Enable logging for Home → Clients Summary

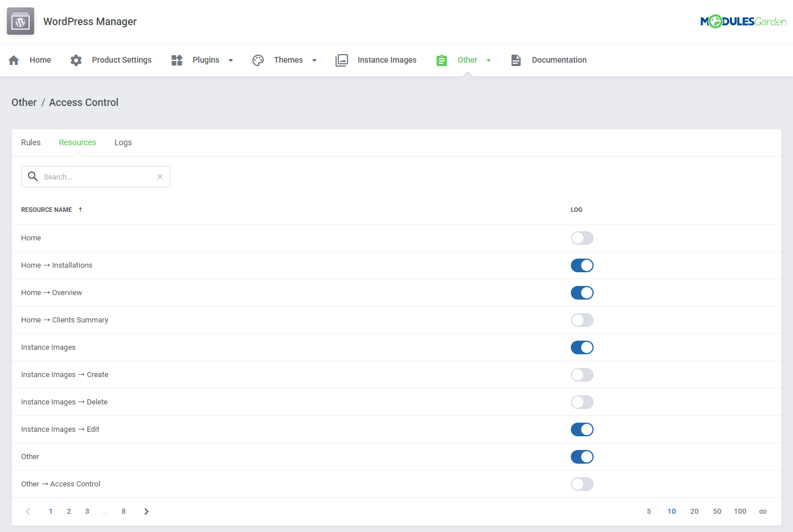pyautogui.click(x=582, y=320)
